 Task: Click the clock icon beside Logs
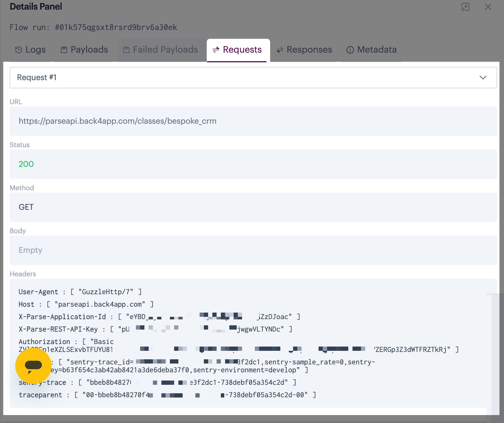click(x=18, y=50)
